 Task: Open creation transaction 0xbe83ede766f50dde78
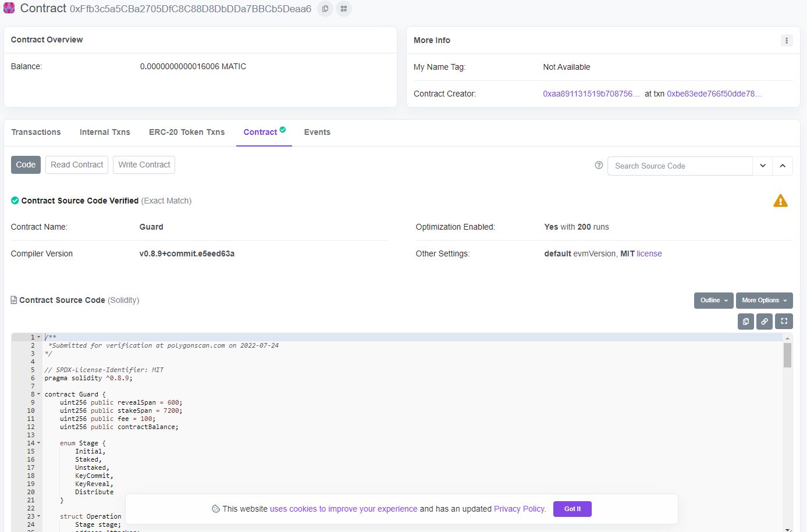click(714, 94)
